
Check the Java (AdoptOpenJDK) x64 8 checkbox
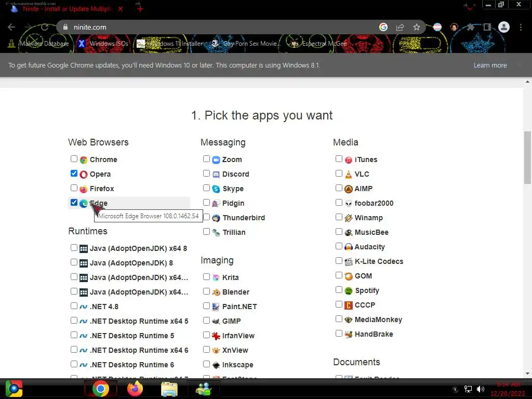click(x=74, y=248)
